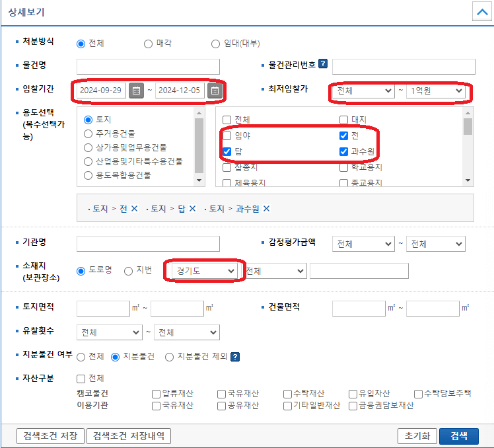Check the 대지 checkbox
Screen dimensions: 494x448
[x=343, y=120]
